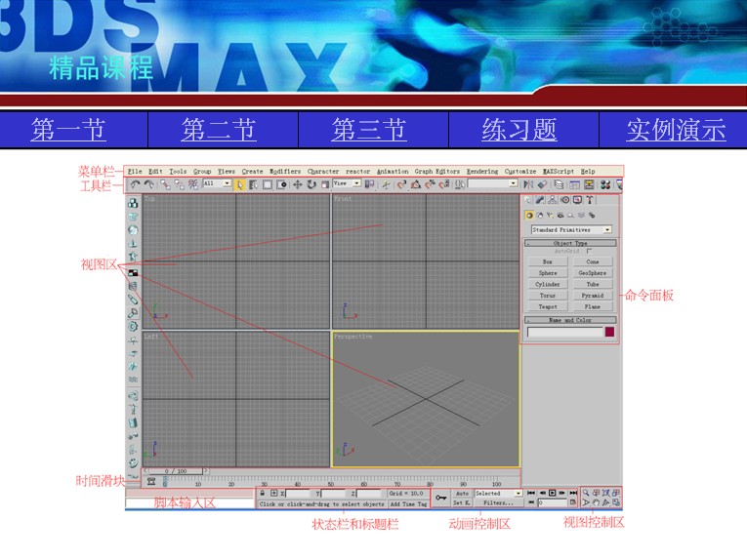Screen dimensions: 747x560
Task: Open the Graph Editors menu
Action: coord(437,172)
